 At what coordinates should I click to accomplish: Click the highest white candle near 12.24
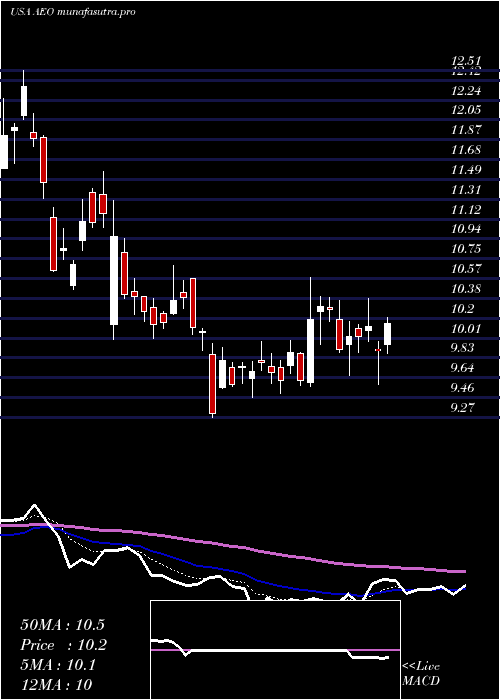tap(24, 101)
